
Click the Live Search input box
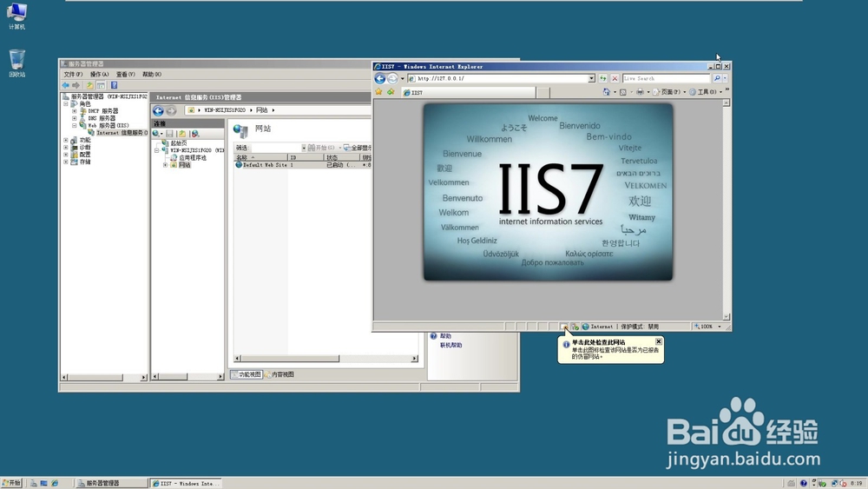point(667,79)
